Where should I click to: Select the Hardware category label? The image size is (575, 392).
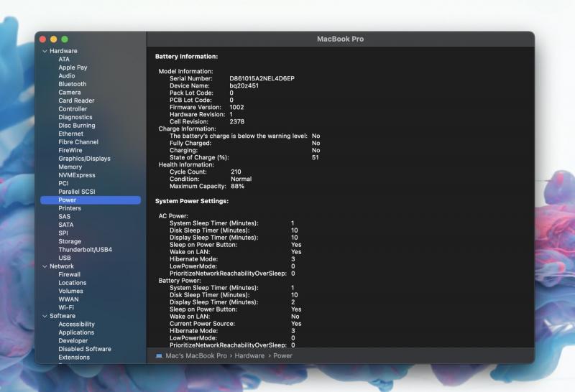[x=63, y=51]
